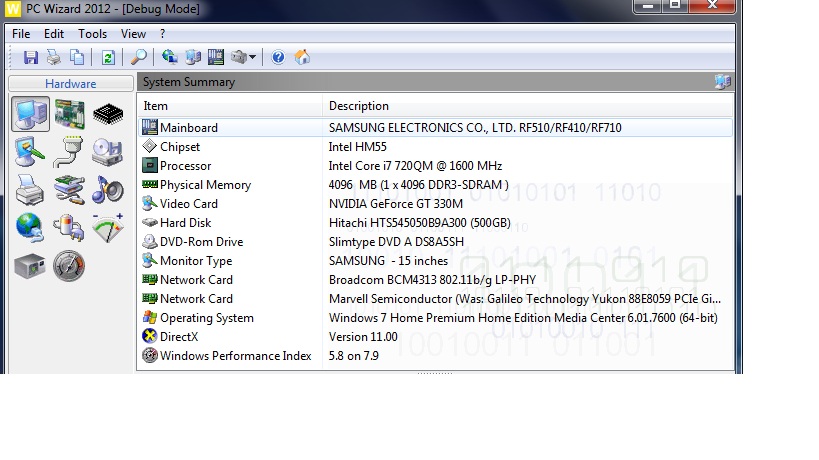
Task: Open the ? help menu
Action: click(x=162, y=34)
